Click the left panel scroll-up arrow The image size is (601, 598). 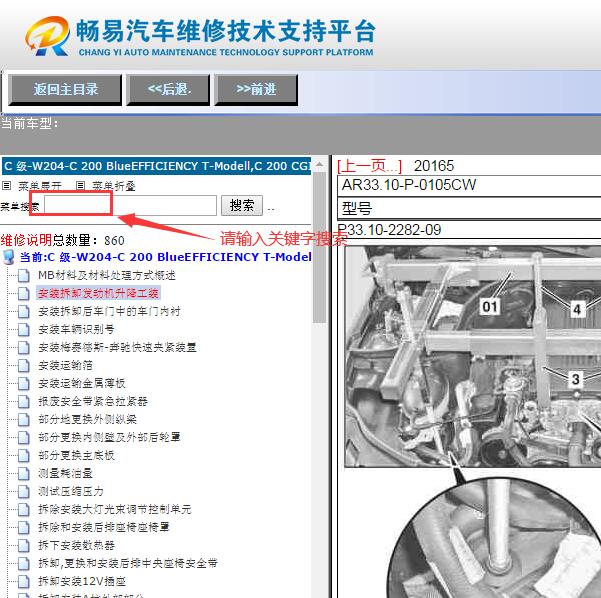(x=319, y=165)
